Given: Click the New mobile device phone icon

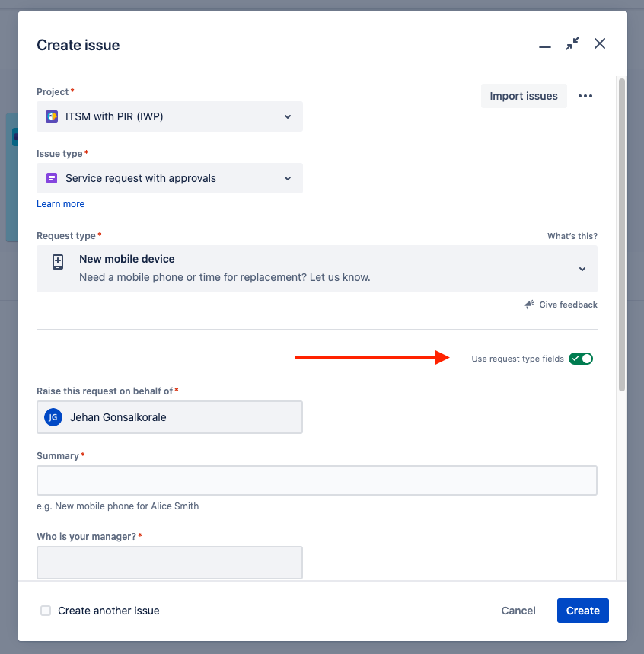Looking at the screenshot, I should click(x=58, y=262).
